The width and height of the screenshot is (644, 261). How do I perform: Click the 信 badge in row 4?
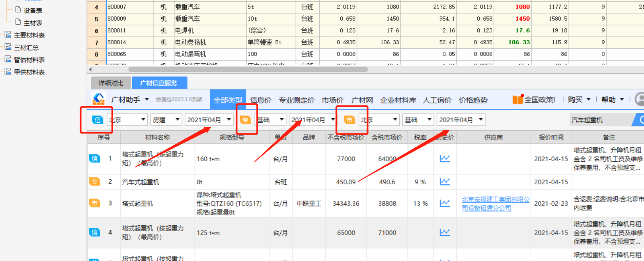[x=94, y=232]
